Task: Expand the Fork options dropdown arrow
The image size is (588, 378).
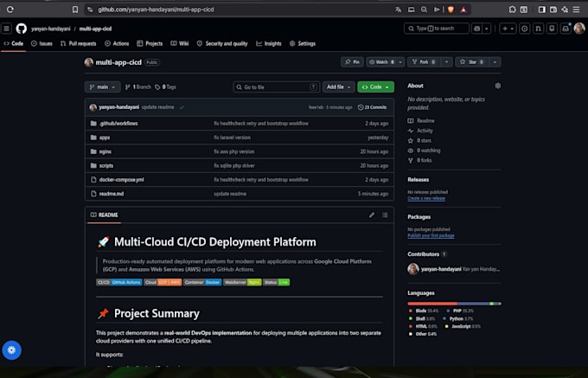Action: [447, 62]
